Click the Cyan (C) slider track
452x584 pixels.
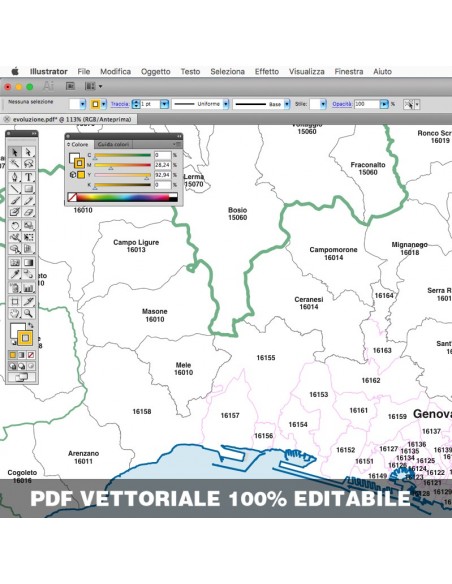pyautogui.click(x=122, y=155)
